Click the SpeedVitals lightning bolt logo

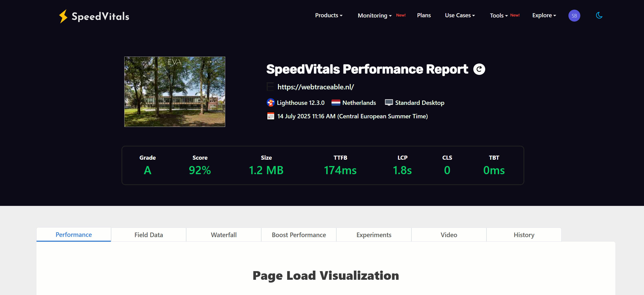(x=63, y=16)
